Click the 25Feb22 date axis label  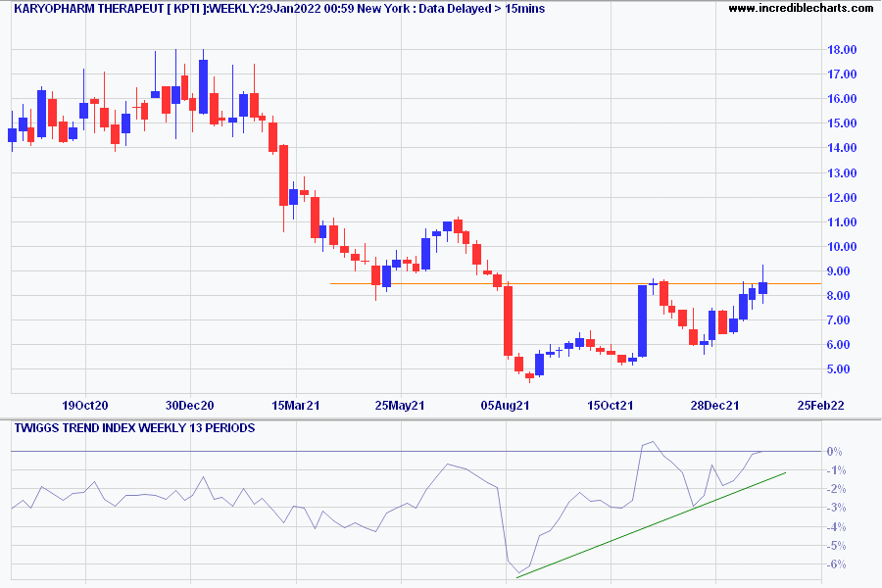[x=820, y=405]
